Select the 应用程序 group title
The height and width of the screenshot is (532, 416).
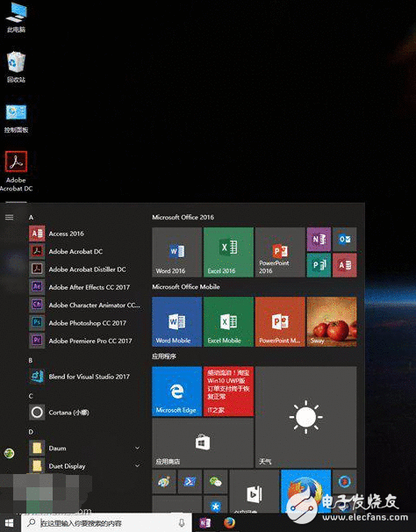point(164,356)
